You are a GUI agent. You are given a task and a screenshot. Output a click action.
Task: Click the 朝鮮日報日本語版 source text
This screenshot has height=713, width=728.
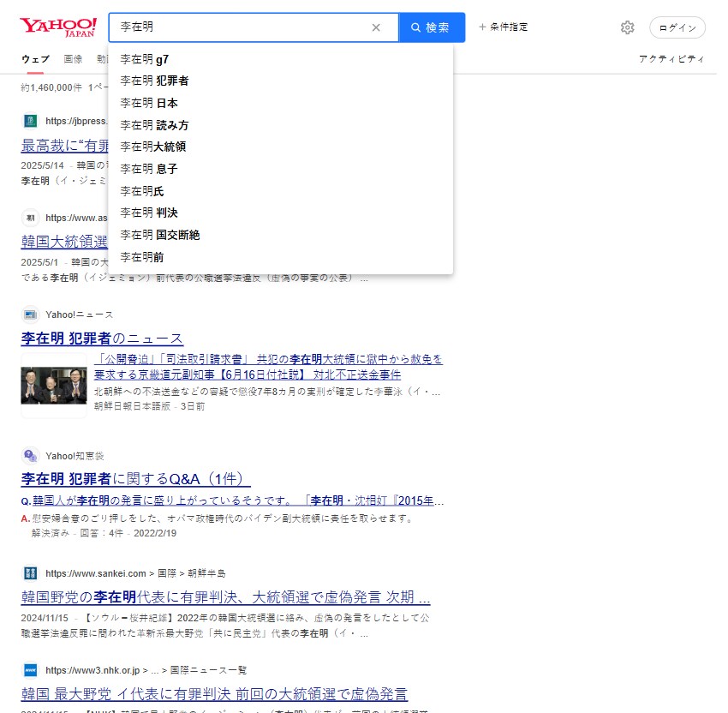pyautogui.click(x=132, y=406)
